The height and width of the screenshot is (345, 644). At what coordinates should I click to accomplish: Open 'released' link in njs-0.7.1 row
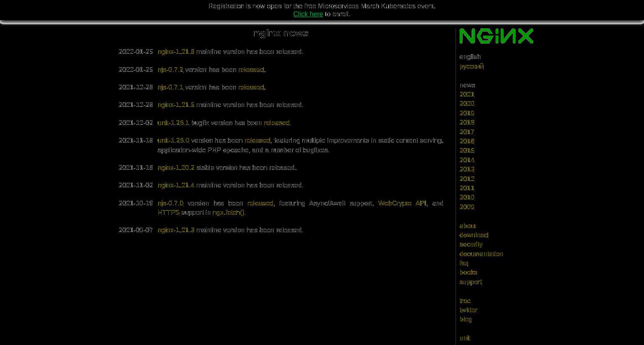[251, 87]
